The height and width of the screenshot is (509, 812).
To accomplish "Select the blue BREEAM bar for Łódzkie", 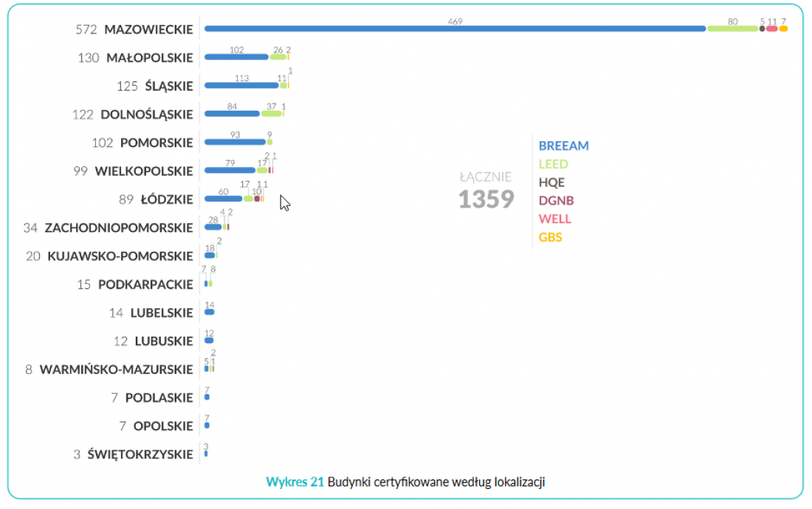I will 223,199.
